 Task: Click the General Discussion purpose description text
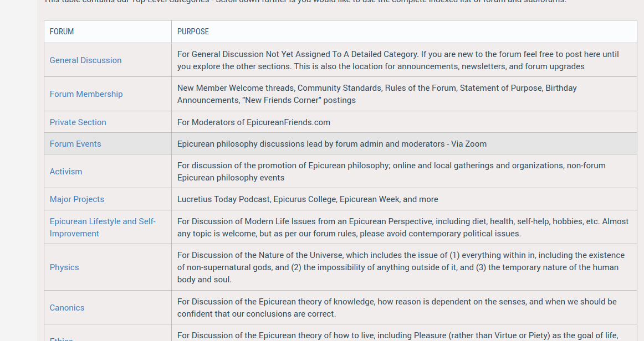(398, 60)
